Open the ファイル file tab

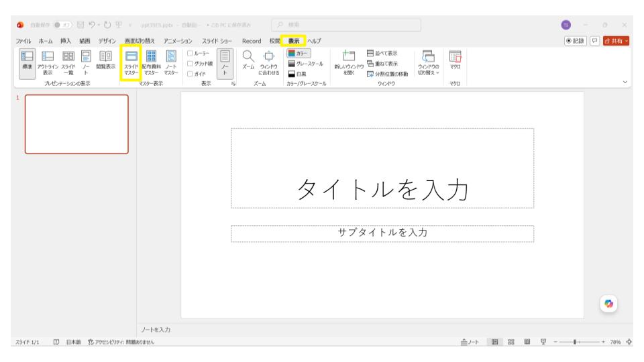coord(23,41)
